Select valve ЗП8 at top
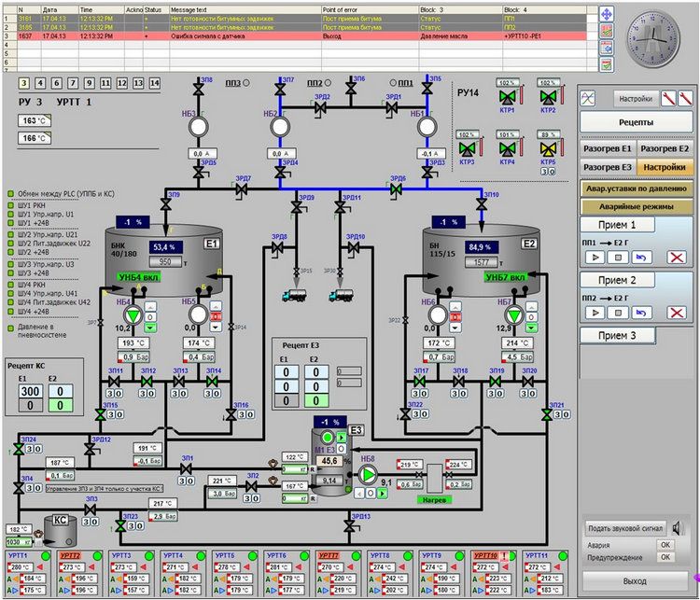The height and width of the screenshot is (600, 700). [x=198, y=90]
